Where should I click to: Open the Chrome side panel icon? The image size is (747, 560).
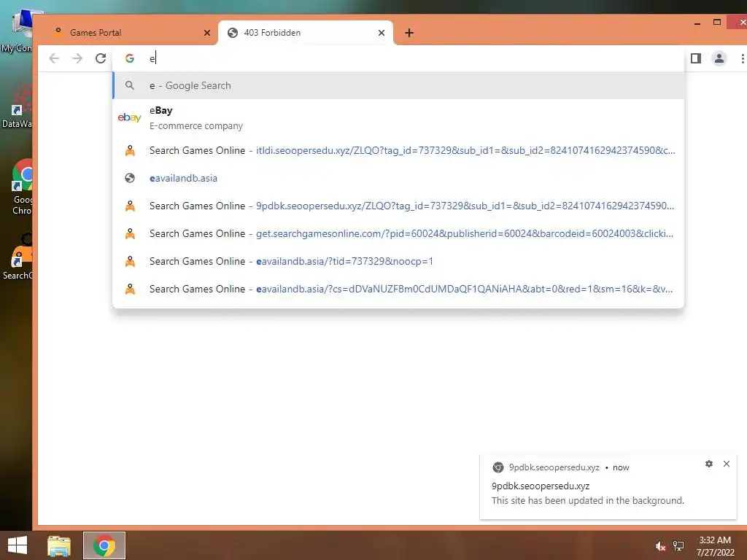pyautogui.click(x=695, y=58)
